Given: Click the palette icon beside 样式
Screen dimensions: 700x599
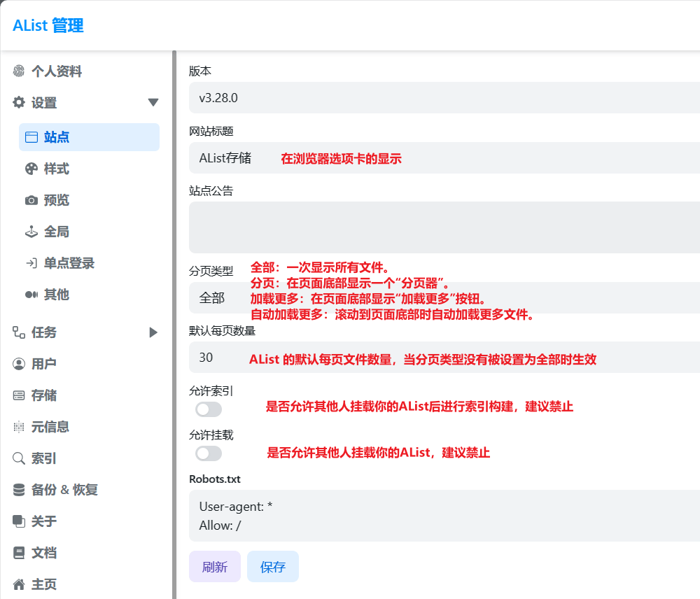Looking at the screenshot, I should pos(31,169).
